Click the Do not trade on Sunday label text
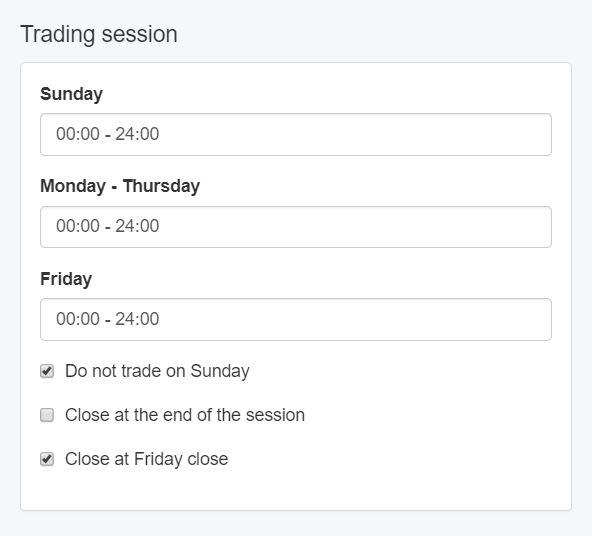The image size is (592, 536). pos(157,371)
